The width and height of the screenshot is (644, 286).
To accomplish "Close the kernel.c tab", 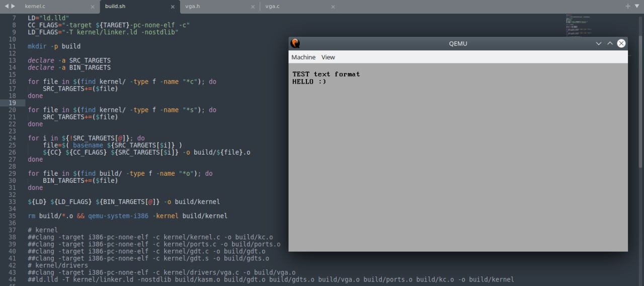I will click(x=92, y=7).
